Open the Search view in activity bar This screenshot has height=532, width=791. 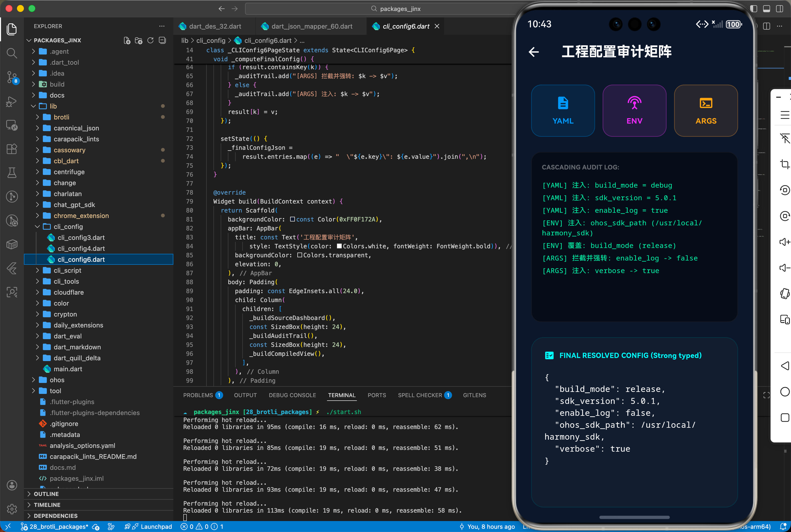(x=12, y=53)
